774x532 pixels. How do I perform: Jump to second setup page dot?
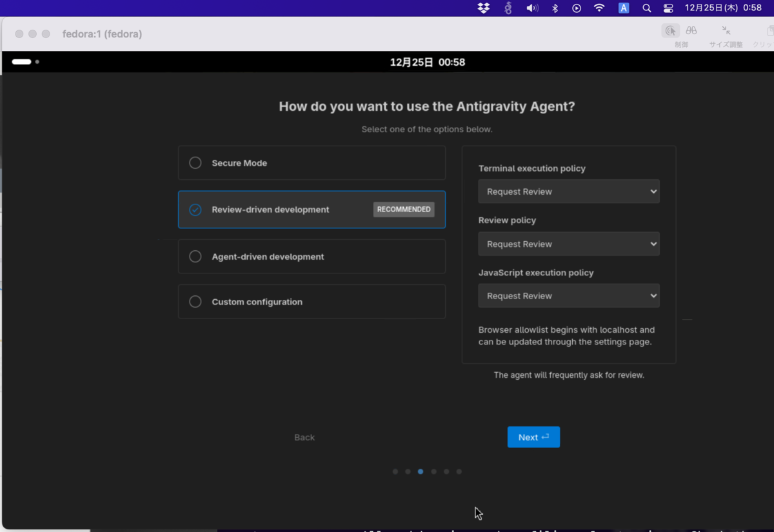(x=408, y=471)
